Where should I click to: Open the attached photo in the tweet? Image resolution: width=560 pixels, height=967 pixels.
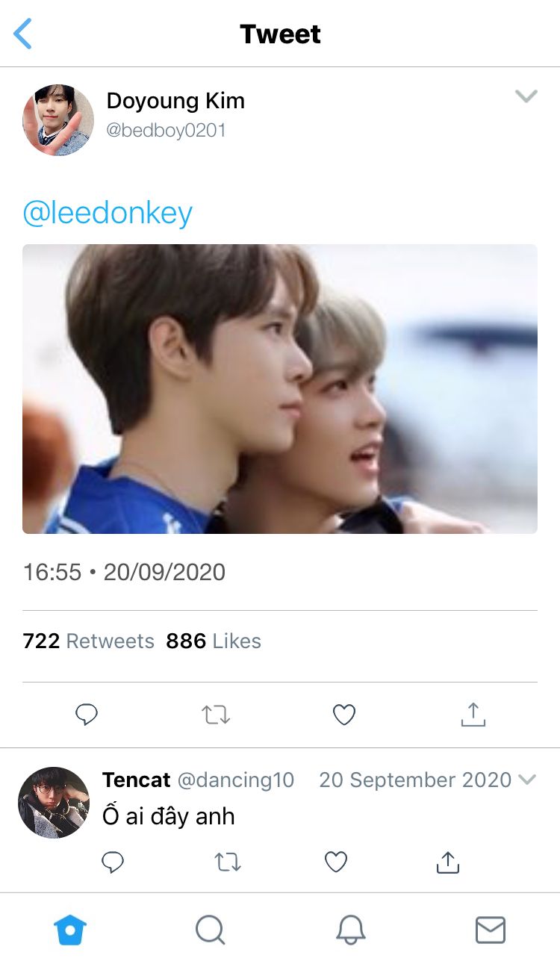coord(279,388)
